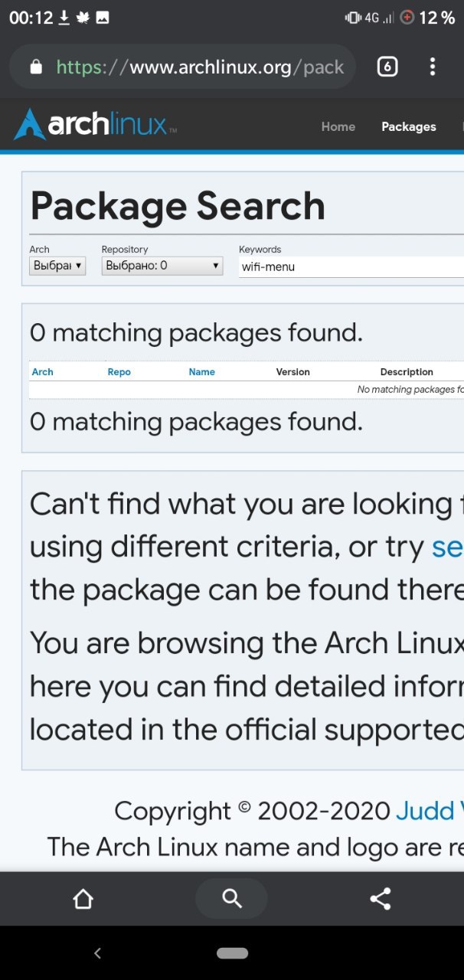464x980 pixels.
Task: Sort results by Arch column
Action: click(x=43, y=372)
